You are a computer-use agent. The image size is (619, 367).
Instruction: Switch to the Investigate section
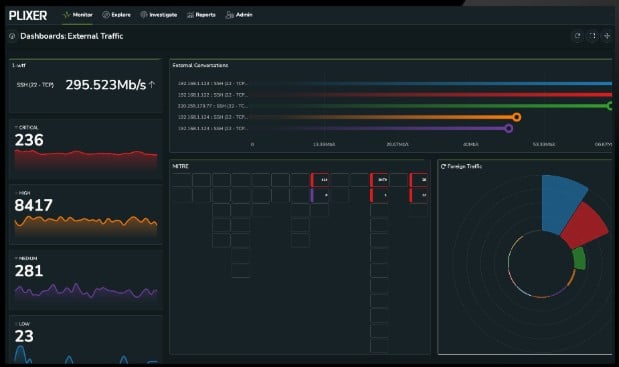point(159,15)
